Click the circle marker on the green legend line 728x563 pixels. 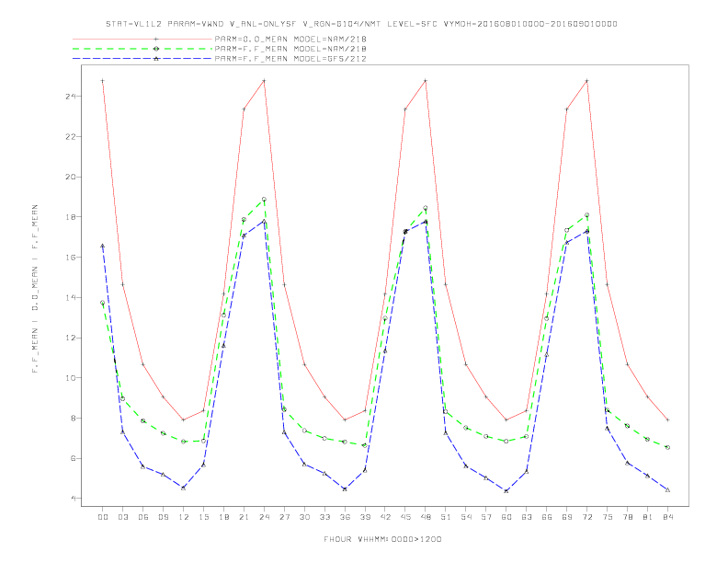156,49
